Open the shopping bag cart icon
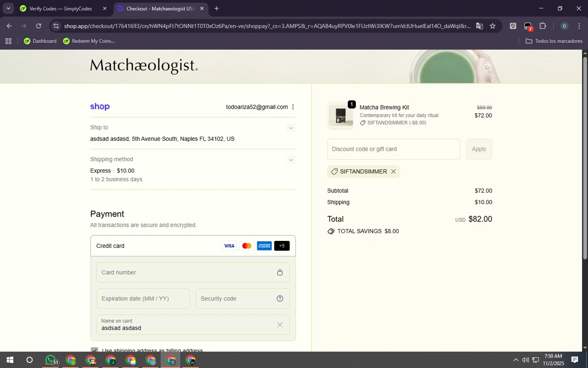Viewport: 588px width, 368px height. click(487, 66)
